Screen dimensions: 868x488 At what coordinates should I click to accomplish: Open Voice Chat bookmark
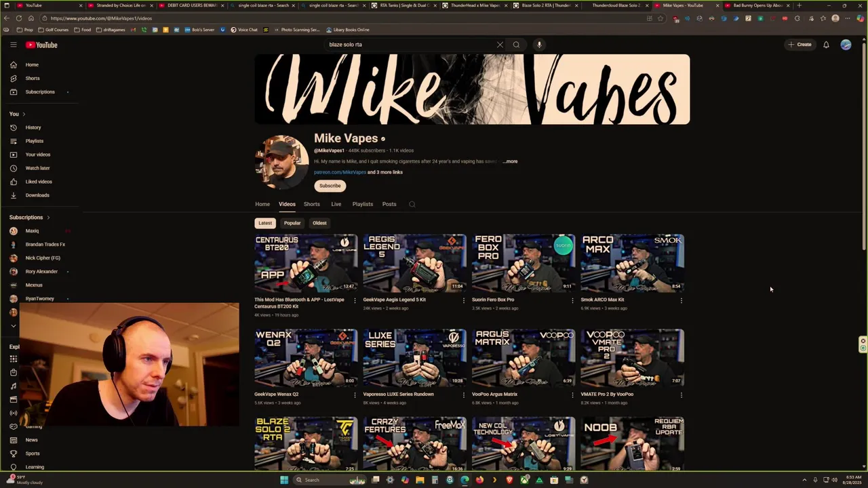click(x=244, y=30)
